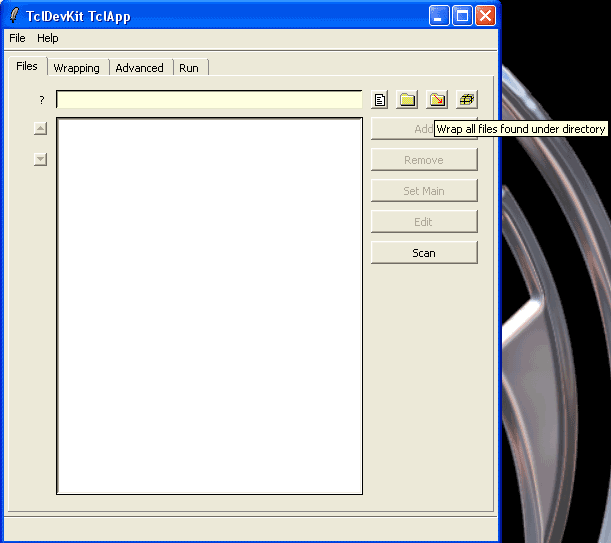Click the yellow package box icon
Image resolution: width=611 pixels, height=543 pixels.
[x=466, y=100]
